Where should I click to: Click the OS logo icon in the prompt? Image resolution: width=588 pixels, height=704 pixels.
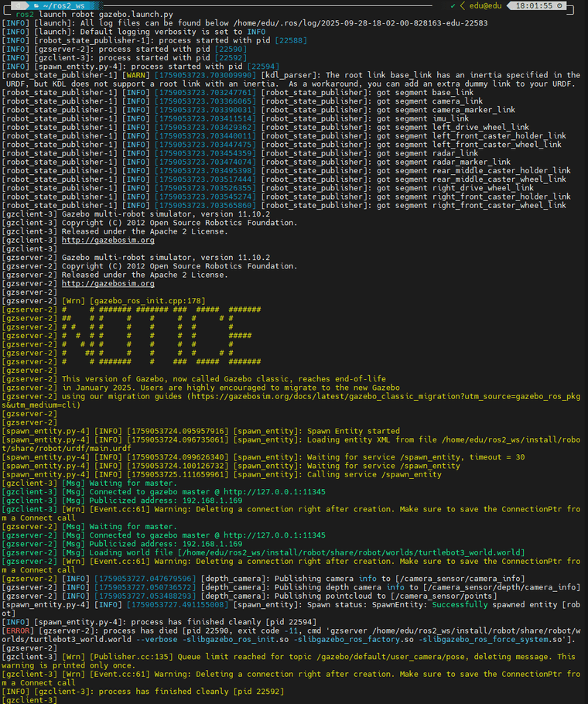tap(15, 5)
